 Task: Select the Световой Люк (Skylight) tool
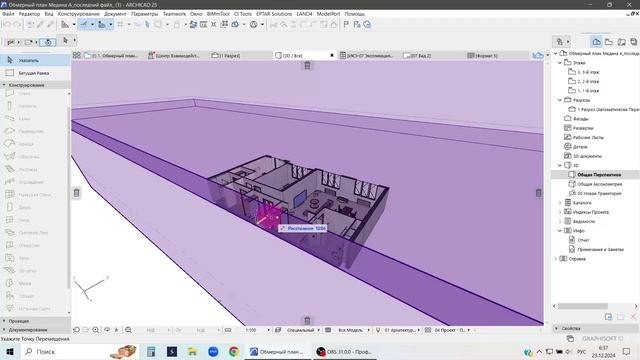pyautogui.click(x=33, y=233)
